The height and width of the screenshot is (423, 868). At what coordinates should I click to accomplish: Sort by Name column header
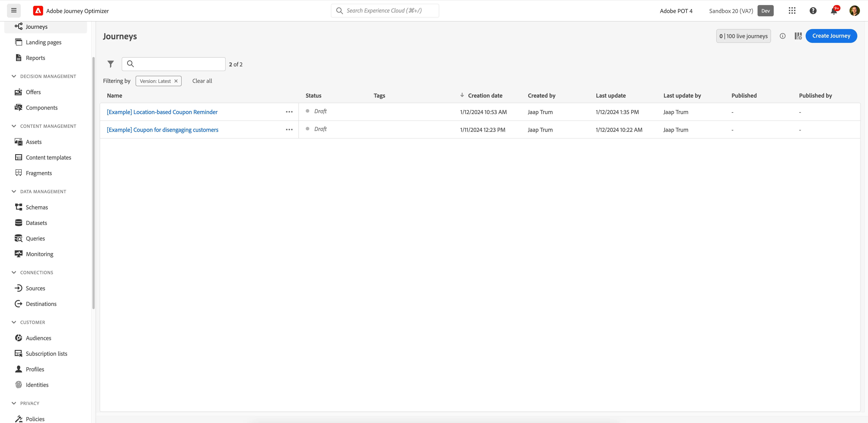coord(115,96)
